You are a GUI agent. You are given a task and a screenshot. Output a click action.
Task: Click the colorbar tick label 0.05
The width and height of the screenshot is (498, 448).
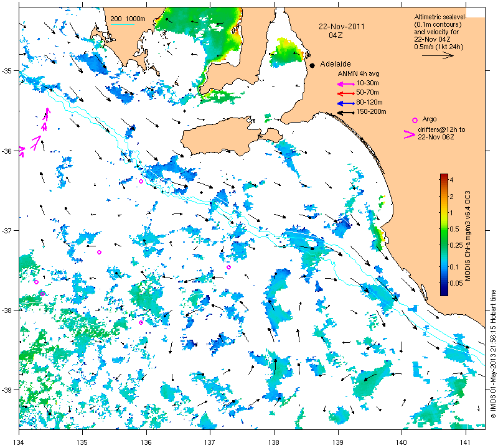pos(456,283)
